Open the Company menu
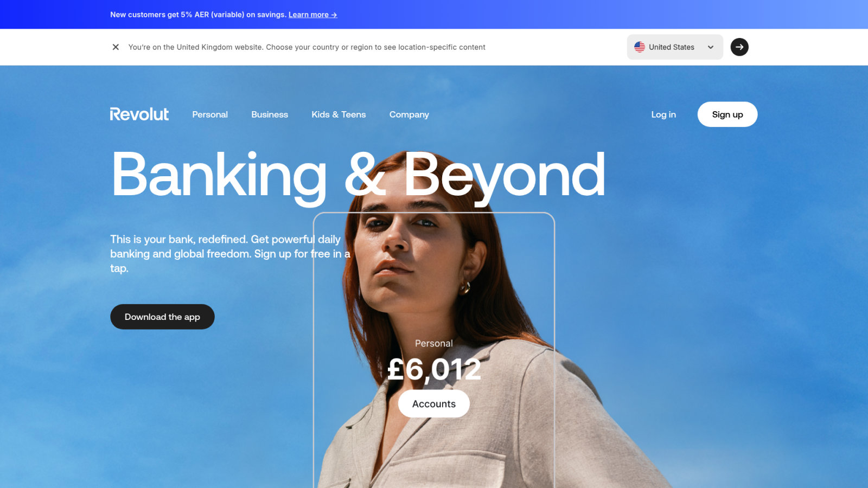The width and height of the screenshot is (868, 488). point(409,114)
